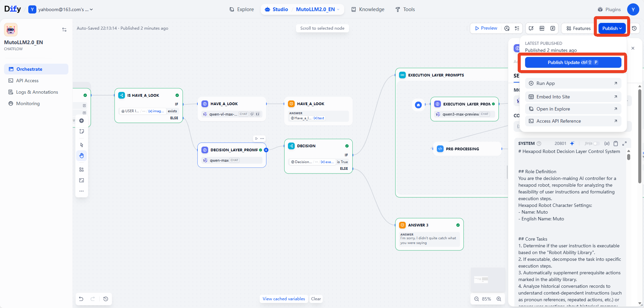
Task: Copy the SYSTEM prompt with clipboard icon
Action: (x=616, y=143)
